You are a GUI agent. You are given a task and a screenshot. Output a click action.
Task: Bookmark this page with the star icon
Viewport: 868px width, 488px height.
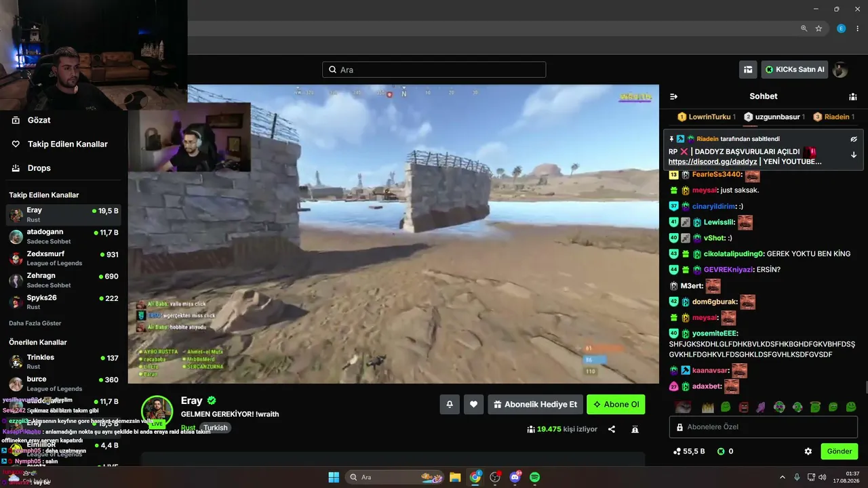click(x=818, y=28)
